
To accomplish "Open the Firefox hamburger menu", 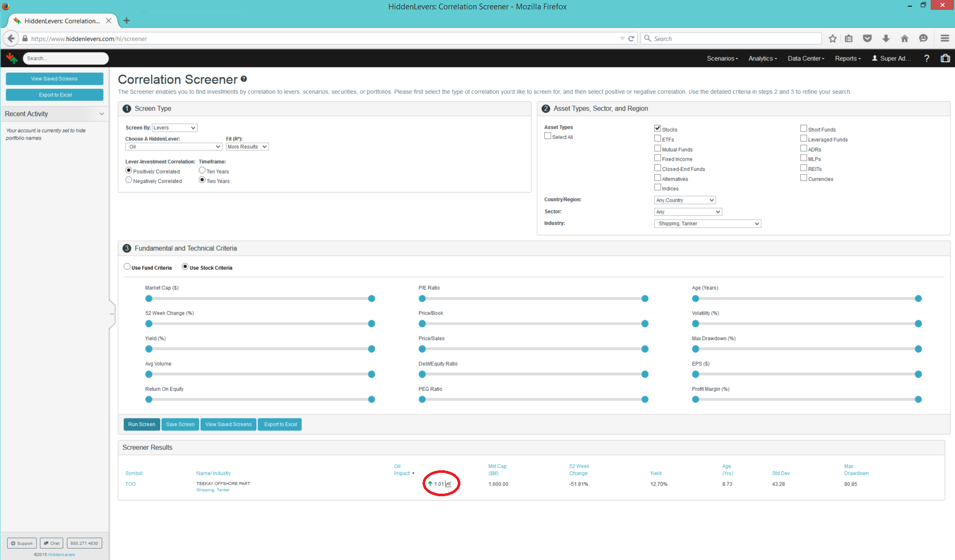I will coord(945,38).
